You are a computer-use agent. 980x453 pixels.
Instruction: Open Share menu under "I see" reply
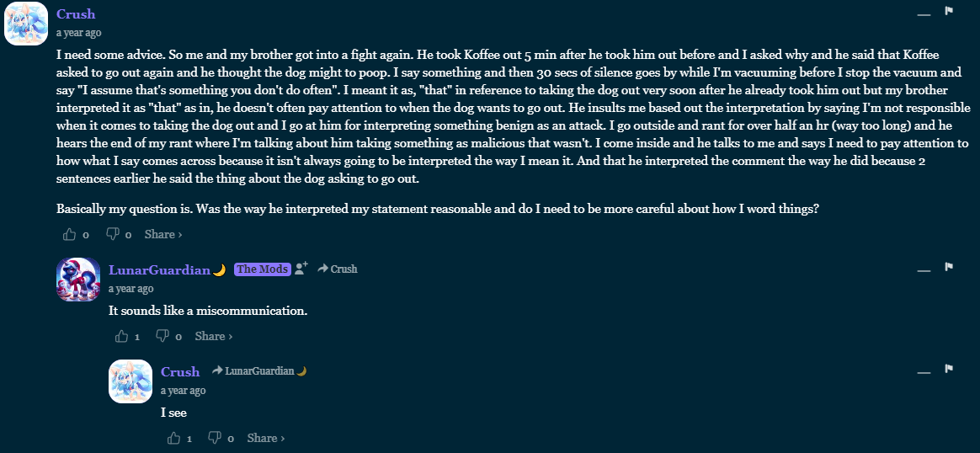click(x=265, y=438)
